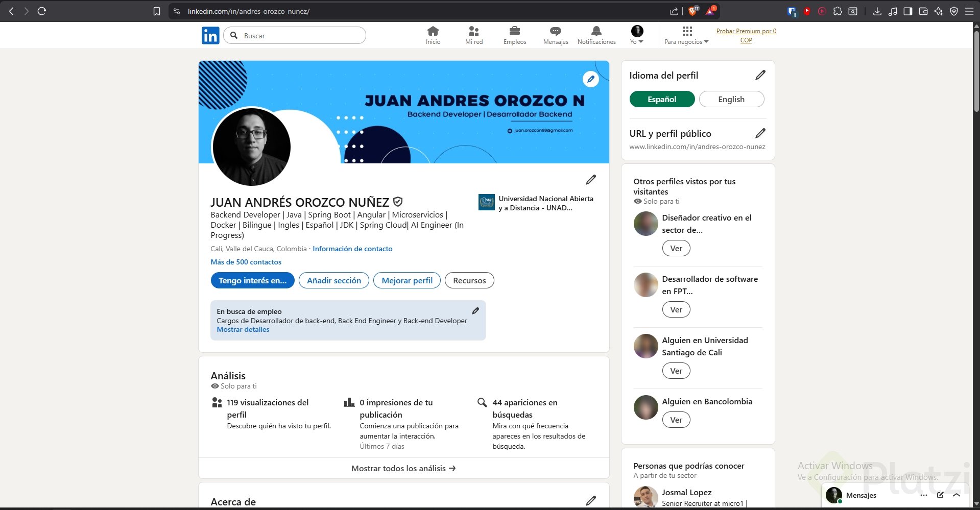This screenshot has width=980, height=510.
Task: Go forward in the browser
Action: 26,11
